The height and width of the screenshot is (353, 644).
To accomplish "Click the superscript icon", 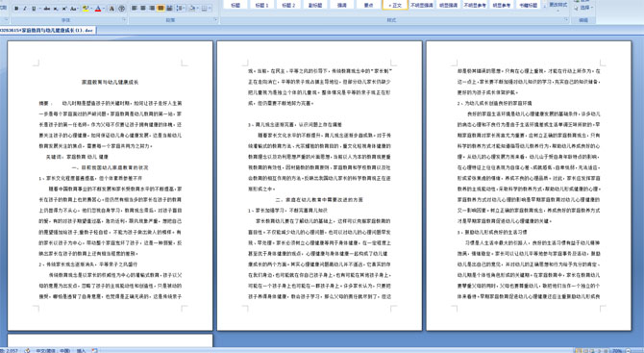I will click(x=64, y=9).
